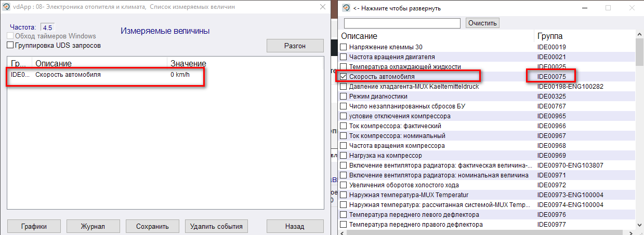Go back with 'Назад' button
This screenshot has height=235, width=644.
pos(295,226)
